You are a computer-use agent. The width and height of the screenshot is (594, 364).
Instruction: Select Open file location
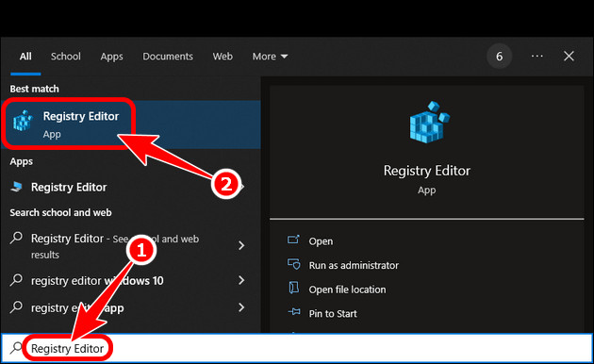[x=347, y=290]
